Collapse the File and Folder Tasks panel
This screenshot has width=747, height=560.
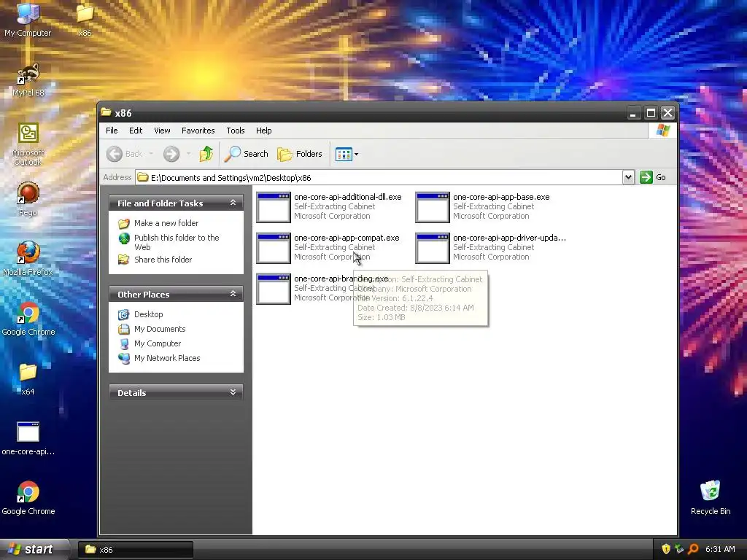pyautogui.click(x=233, y=203)
